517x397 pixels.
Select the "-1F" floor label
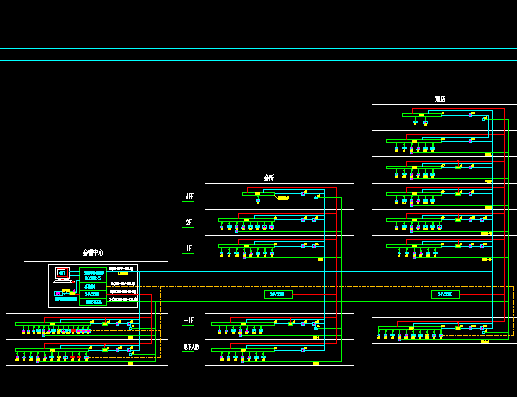click(189, 320)
